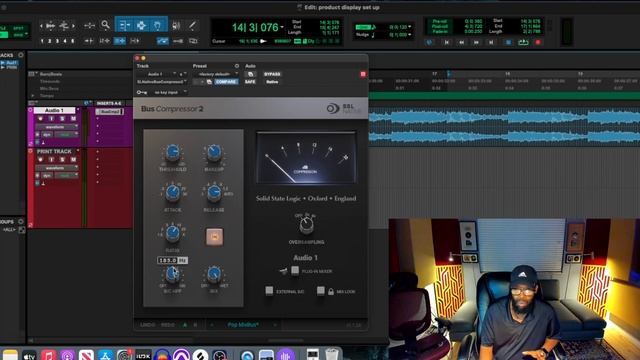Toggle Tab to Transient button
Image resolution: width=640 pixels, height=360 pixels.
(89, 41)
